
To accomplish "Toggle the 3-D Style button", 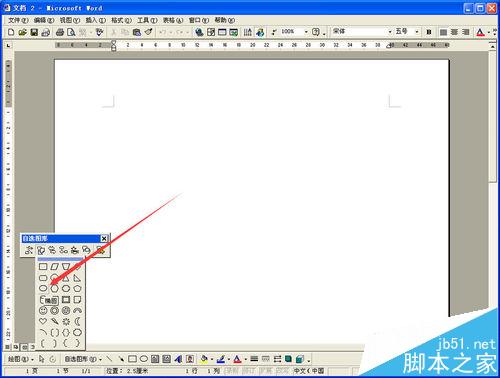I will [x=300, y=359].
